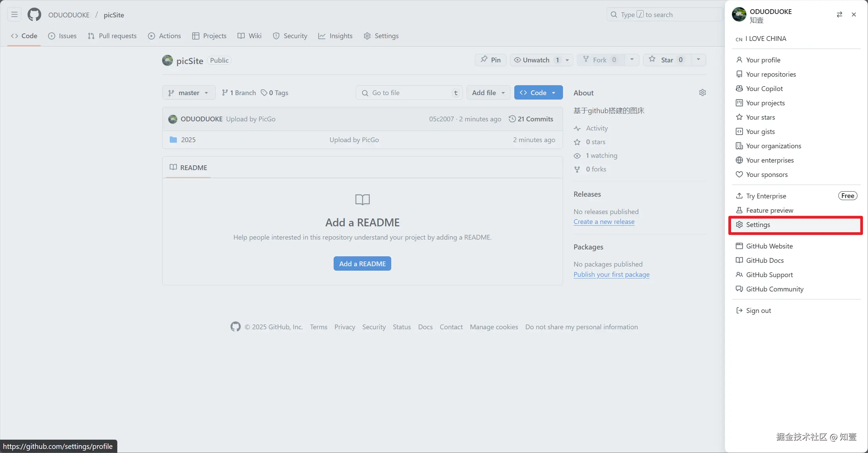This screenshot has height=453, width=868.
Task: Open the hamburger navigation menu icon
Action: click(x=14, y=15)
